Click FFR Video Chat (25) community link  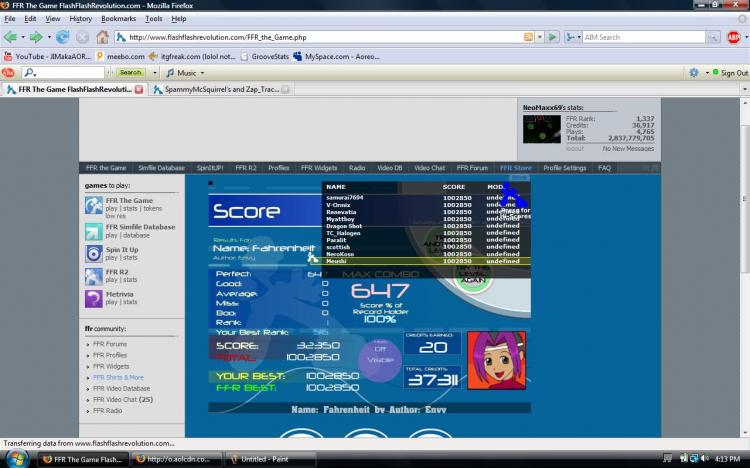pyautogui.click(x=123, y=399)
